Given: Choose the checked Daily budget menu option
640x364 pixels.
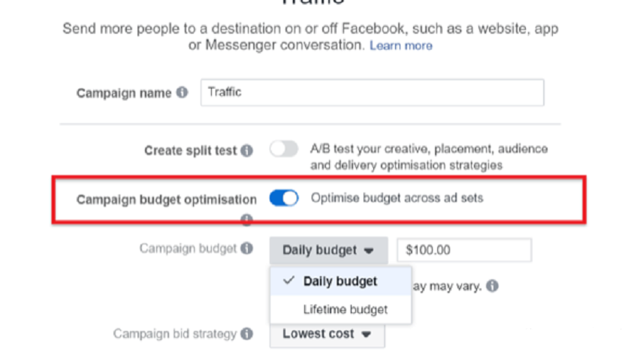Looking at the screenshot, I should point(340,281).
